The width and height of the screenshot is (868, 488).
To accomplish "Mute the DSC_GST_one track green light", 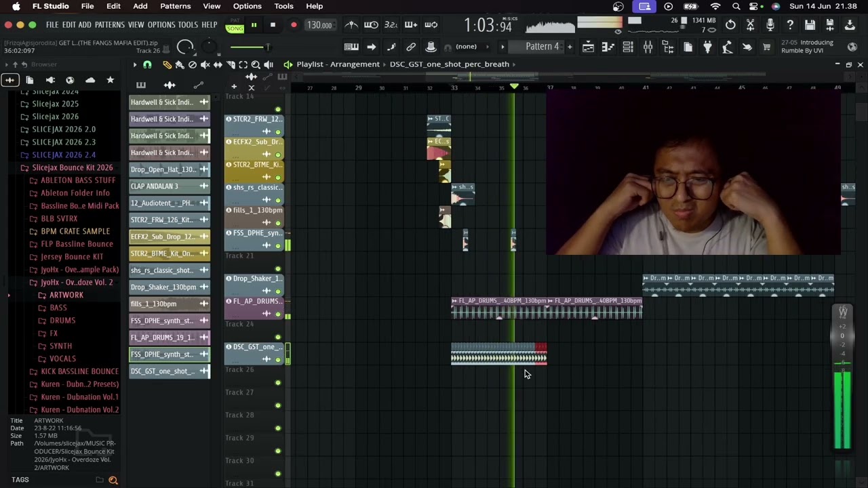I will (x=277, y=360).
